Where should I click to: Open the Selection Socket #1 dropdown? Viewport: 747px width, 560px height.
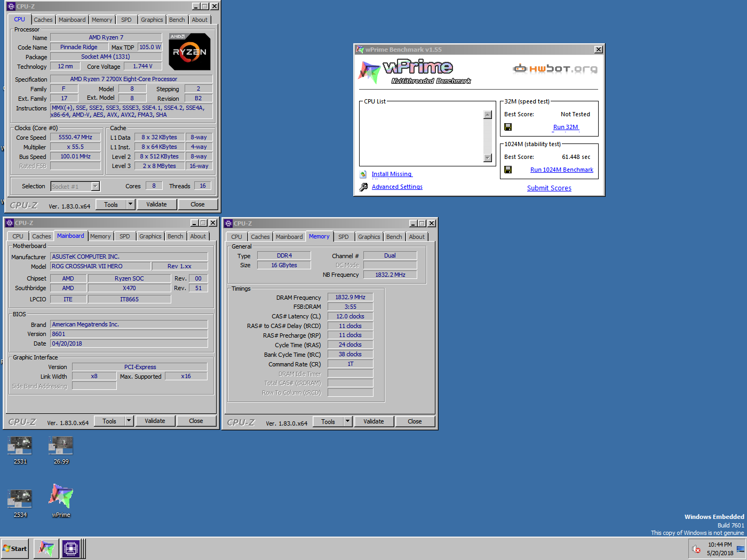96,186
